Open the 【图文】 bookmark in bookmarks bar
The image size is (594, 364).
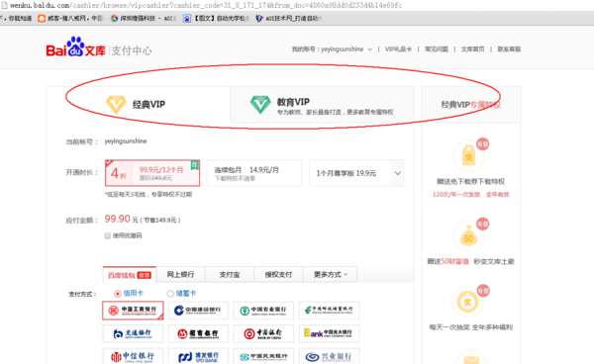tap(215, 18)
